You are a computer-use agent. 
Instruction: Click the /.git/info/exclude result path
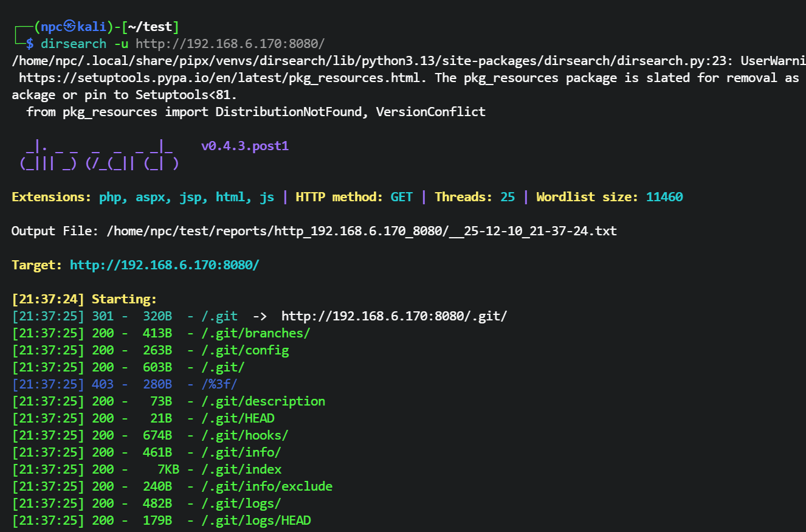tap(266, 486)
